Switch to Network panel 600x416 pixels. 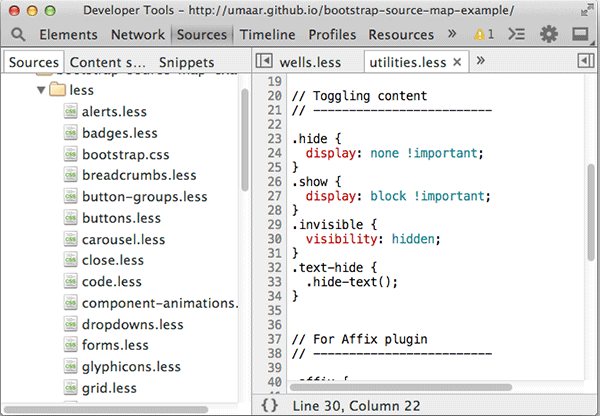138,35
